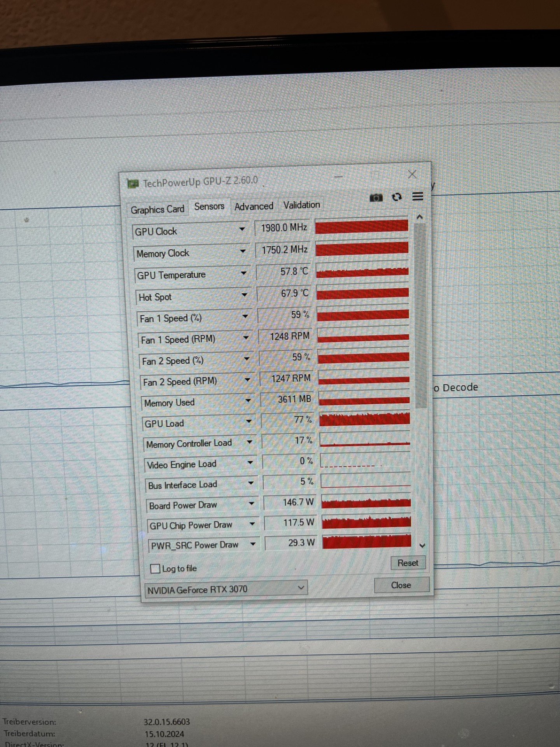Viewport: 560px width, 747px height.
Task: Click the 77 % GPU Load value
Action: (x=303, y=420)
